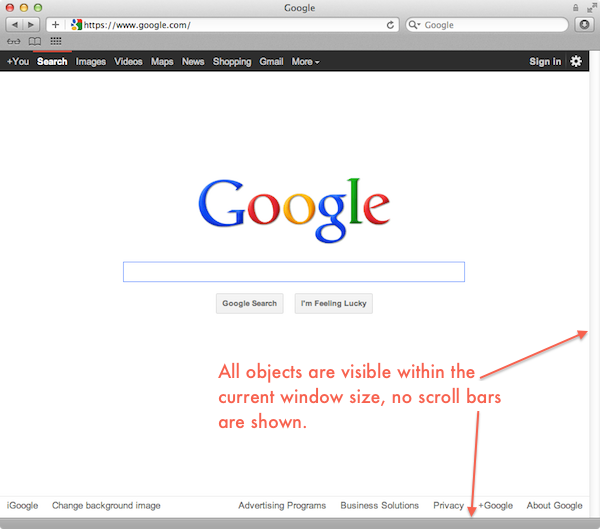The image size is (600, 529).
Task: Open the +You tab
Action: coord(18,62)
